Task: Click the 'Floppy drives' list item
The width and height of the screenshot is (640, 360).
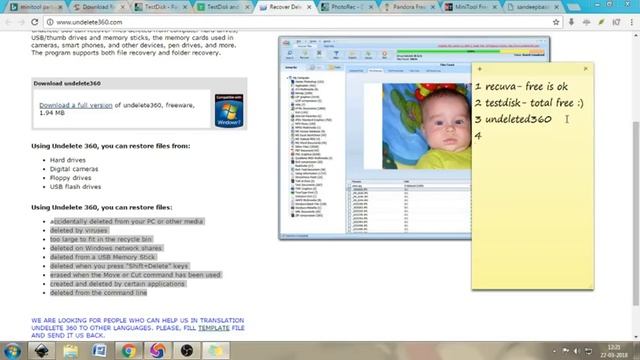Action: [x=71, y=178]
